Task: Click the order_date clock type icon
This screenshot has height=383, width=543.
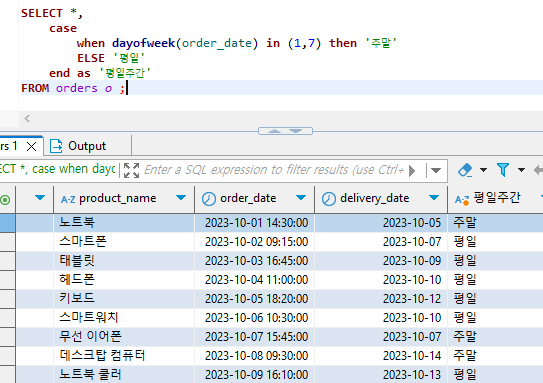Action: coord(209,199)
